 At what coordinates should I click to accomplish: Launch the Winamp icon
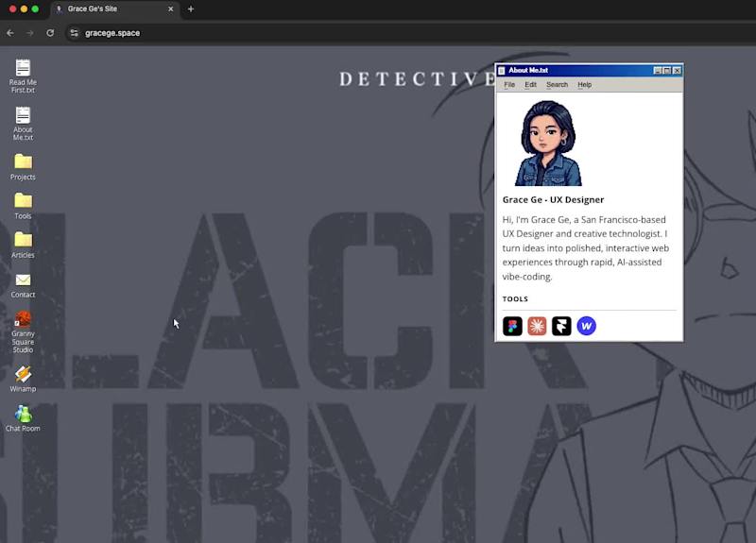(23, 379)
